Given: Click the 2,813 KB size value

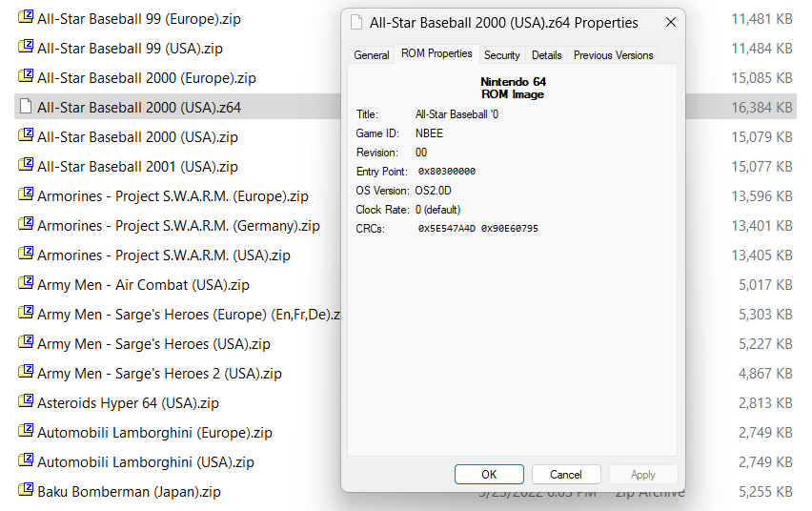Looking at the screenshot, I should tap(765, 402).
